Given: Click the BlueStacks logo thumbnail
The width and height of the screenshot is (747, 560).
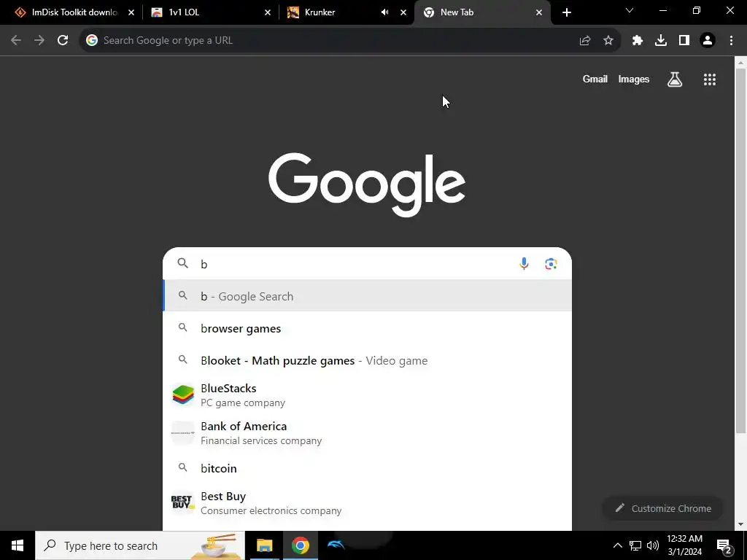Looking at the screenshot, I should pos(183,395).
